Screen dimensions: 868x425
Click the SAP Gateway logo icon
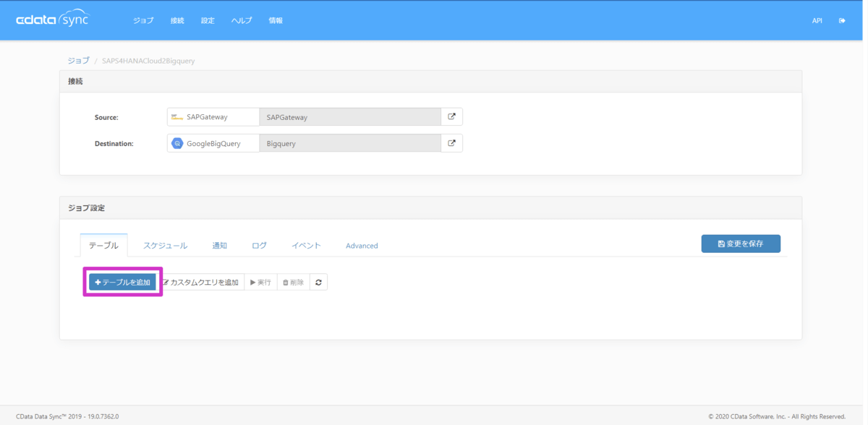click(x=177, y=116)
